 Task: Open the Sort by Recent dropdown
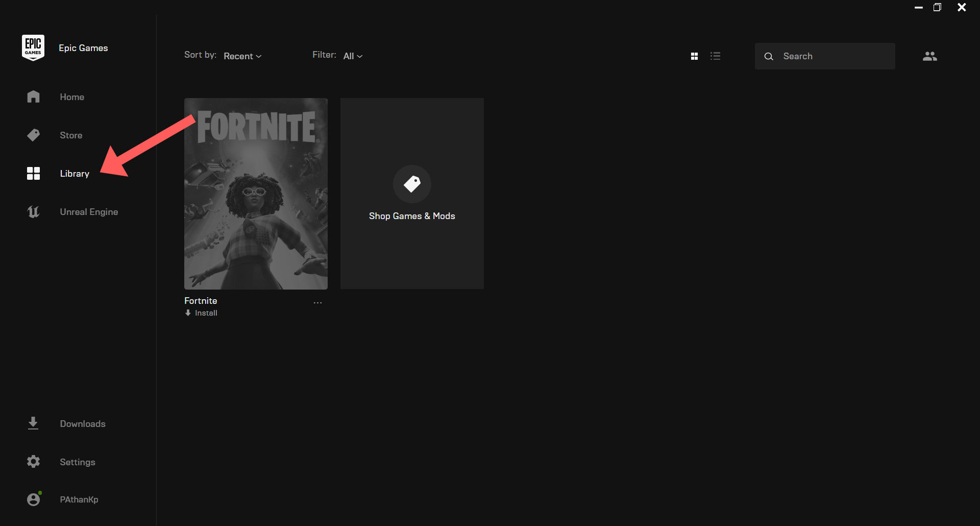pos(242,56)
